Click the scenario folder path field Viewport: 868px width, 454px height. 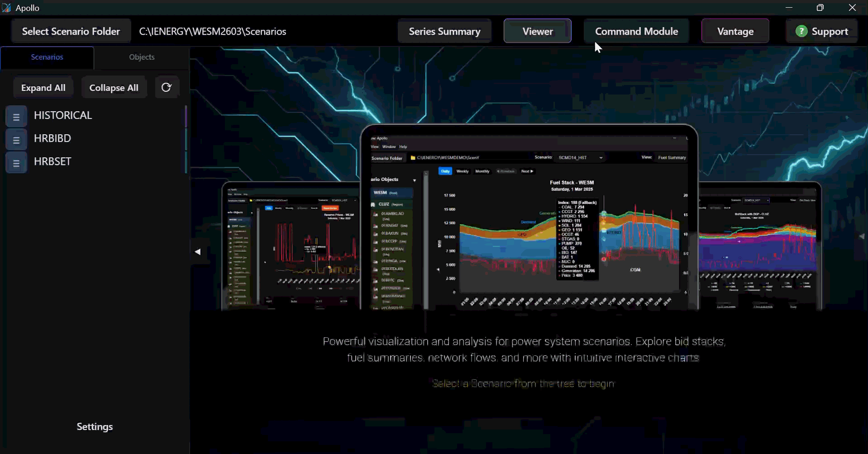(x=213, y=31)
